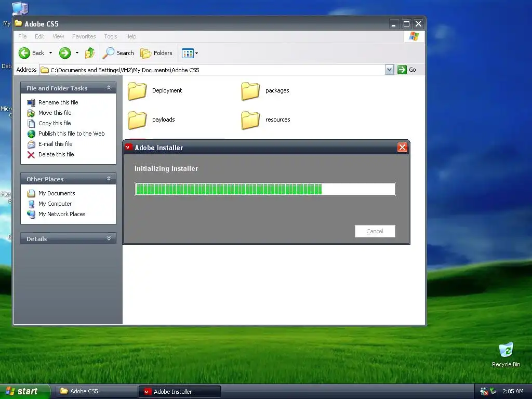This screenshot has height=399, width=532.
Task: Open the Favorites menu
Action: 84,36
